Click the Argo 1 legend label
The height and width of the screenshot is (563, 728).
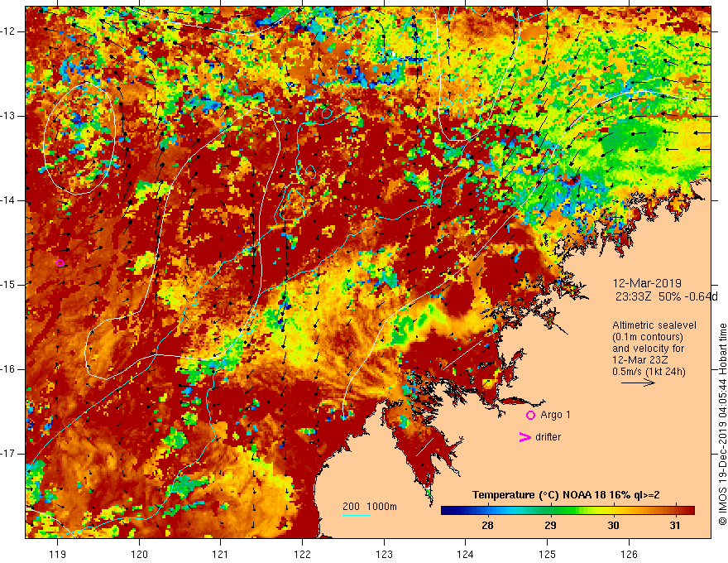(555, 415)
